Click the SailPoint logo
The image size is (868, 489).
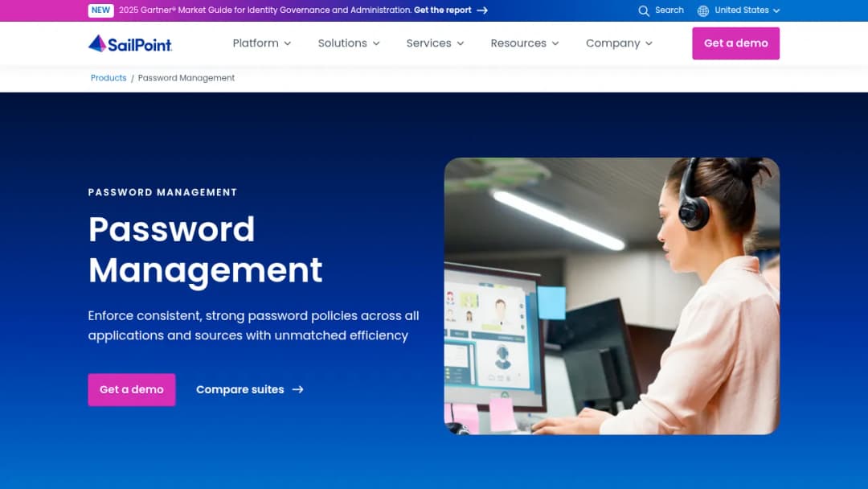130,43
